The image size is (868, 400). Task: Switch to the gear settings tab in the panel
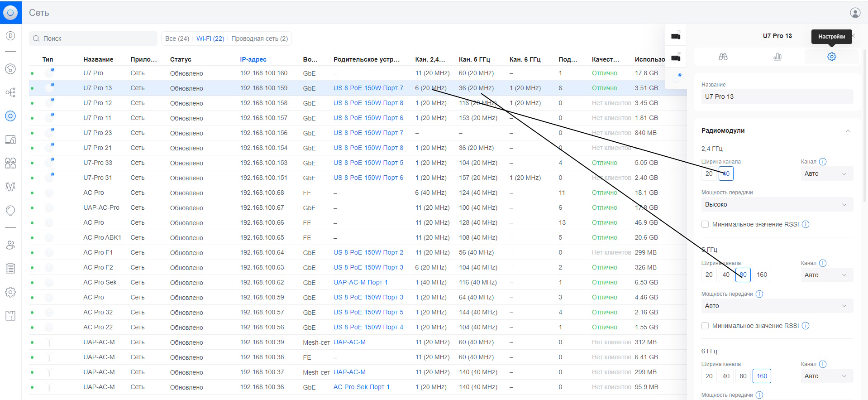pyautogui.click(x=832, y=57)
